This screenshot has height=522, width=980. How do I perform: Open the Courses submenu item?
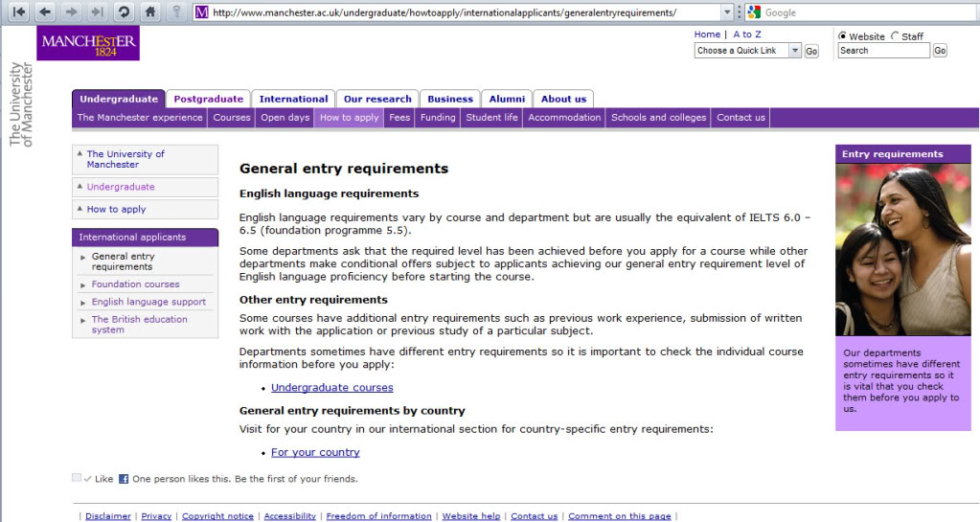click(x=231, y=118)
